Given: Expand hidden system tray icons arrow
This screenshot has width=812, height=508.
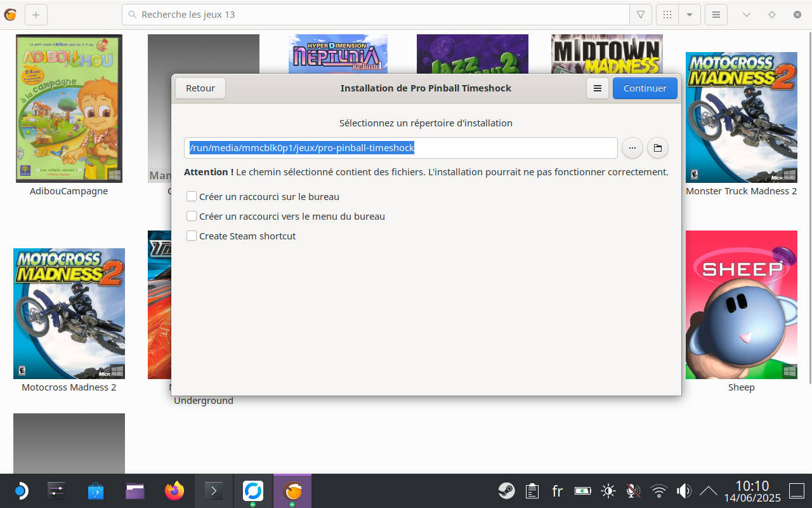Looking at the screenshot, I should [x=709, y=491].
